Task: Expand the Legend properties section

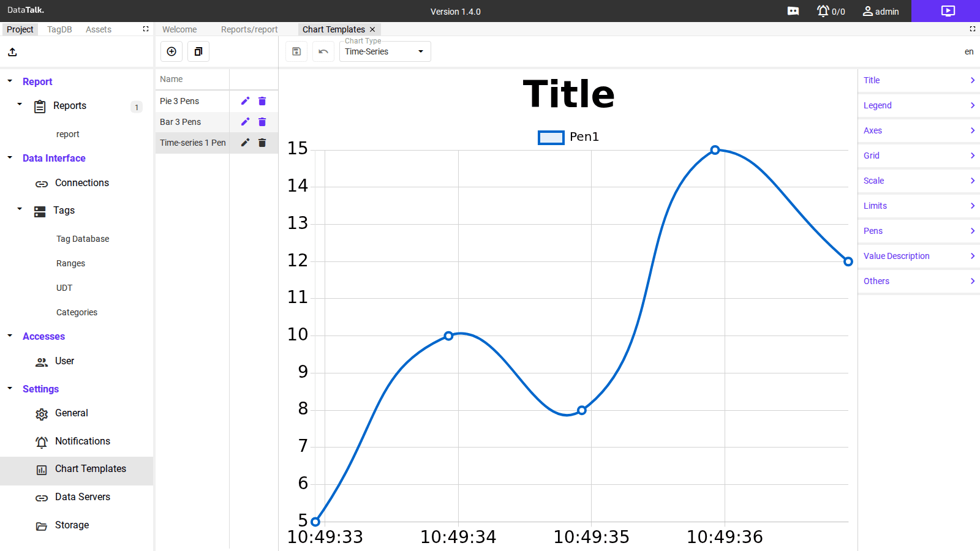Action: tap(919, 105)
